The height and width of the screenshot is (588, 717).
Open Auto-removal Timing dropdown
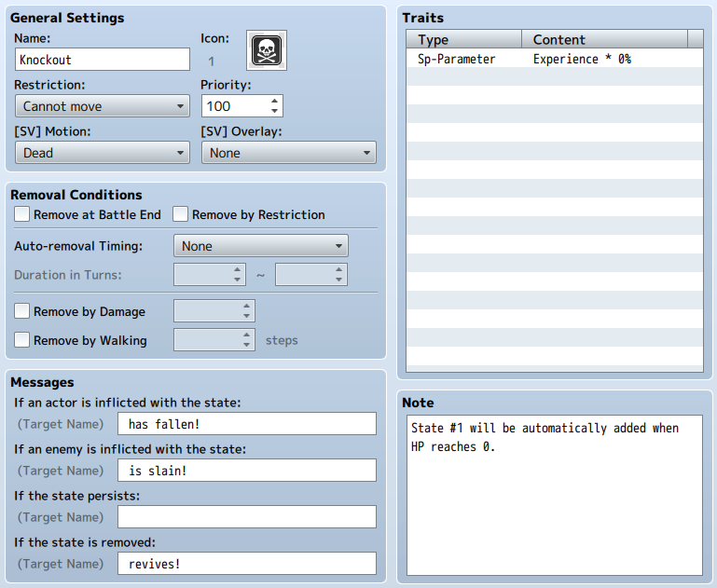tap(261, 246)
